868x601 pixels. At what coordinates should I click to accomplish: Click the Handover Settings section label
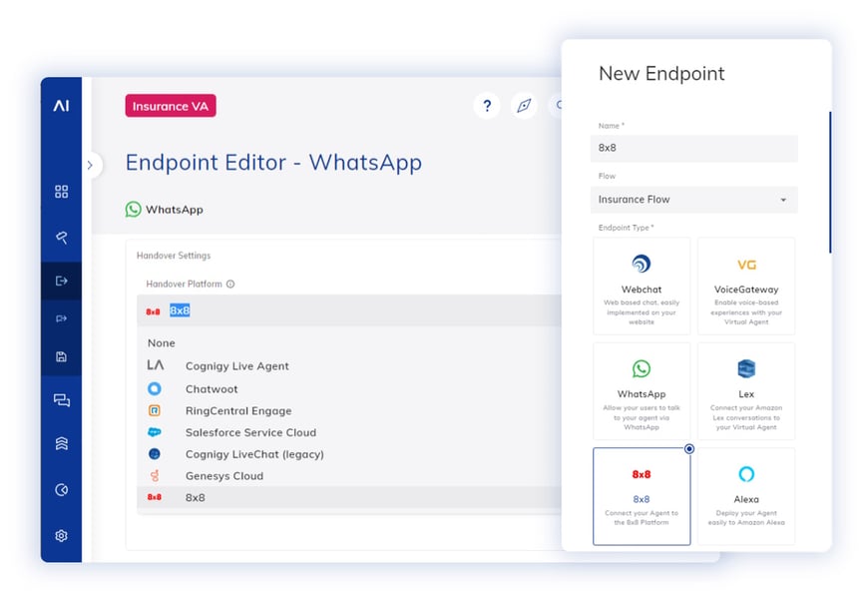click(174, 256)
